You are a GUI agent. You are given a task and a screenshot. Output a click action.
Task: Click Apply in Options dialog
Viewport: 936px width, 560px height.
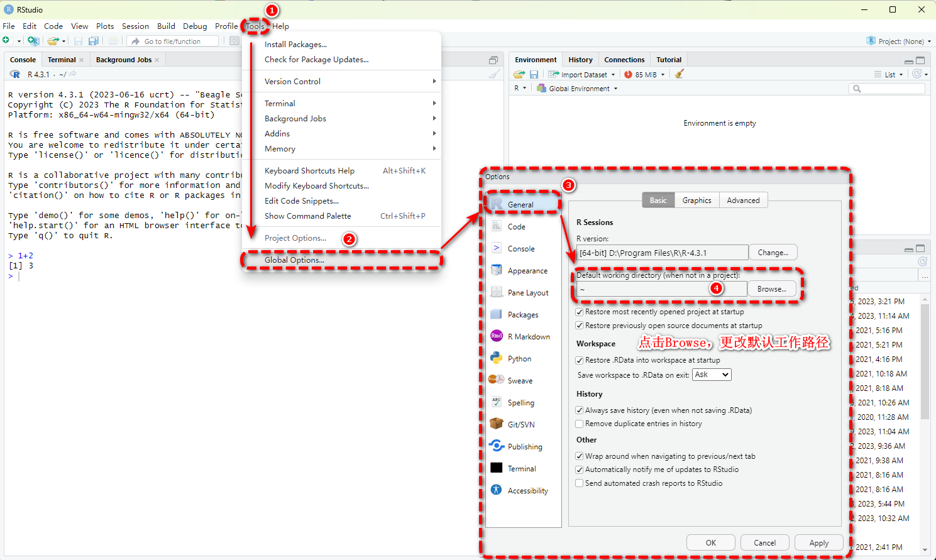818,542
